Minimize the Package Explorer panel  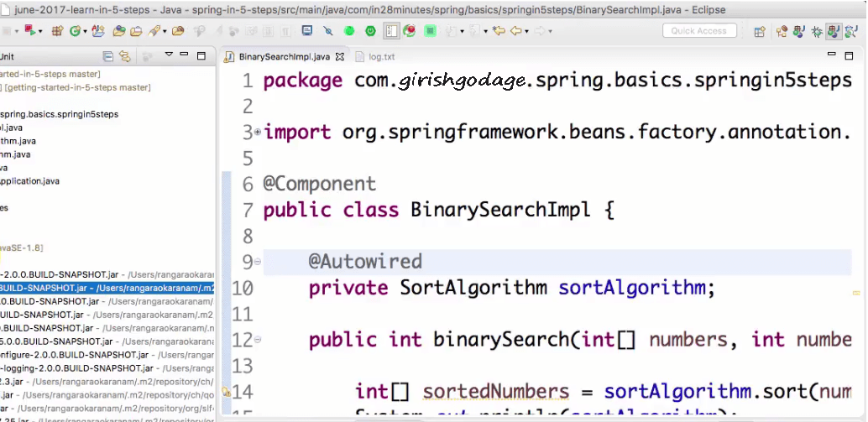[185, 55]
